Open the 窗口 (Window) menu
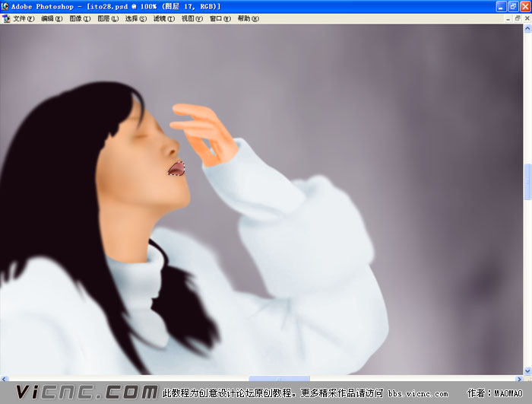532x404 pixels. [x=220, y=19]
